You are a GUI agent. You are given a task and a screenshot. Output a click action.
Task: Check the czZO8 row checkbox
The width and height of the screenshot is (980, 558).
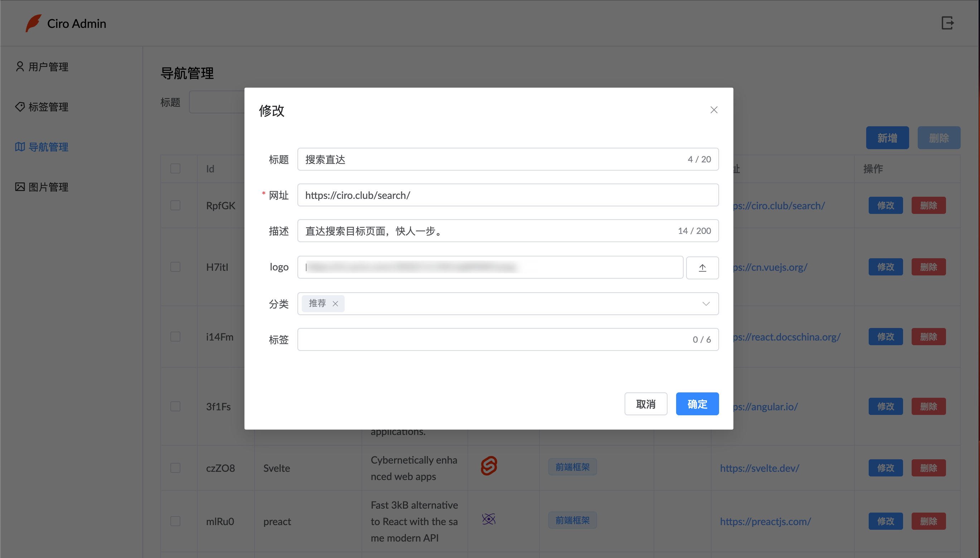(175, 468)
